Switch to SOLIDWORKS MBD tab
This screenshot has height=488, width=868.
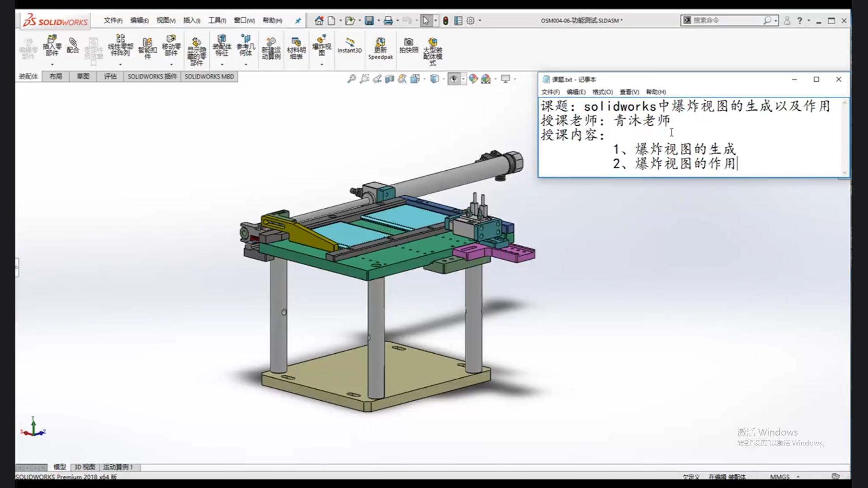click(x=209, y=76)
